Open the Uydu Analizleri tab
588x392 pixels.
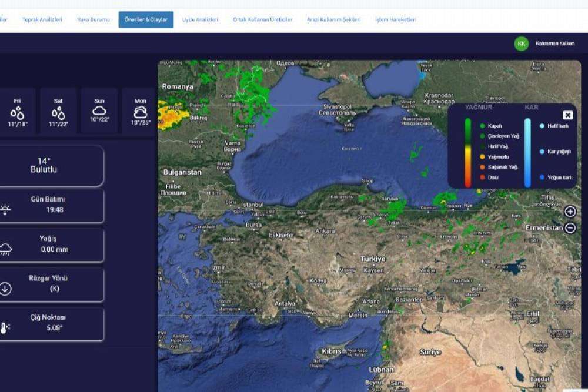coord(200,19)
